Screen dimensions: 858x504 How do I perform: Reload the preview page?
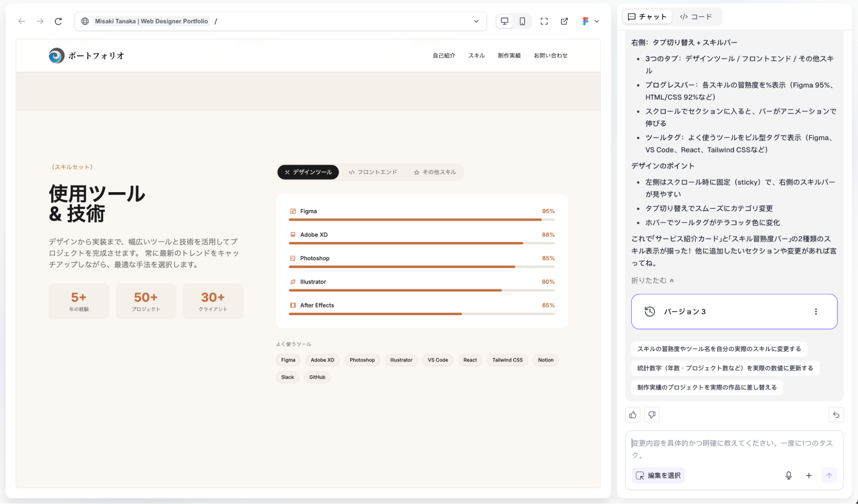pyautogui.click(x=58, y=21)
